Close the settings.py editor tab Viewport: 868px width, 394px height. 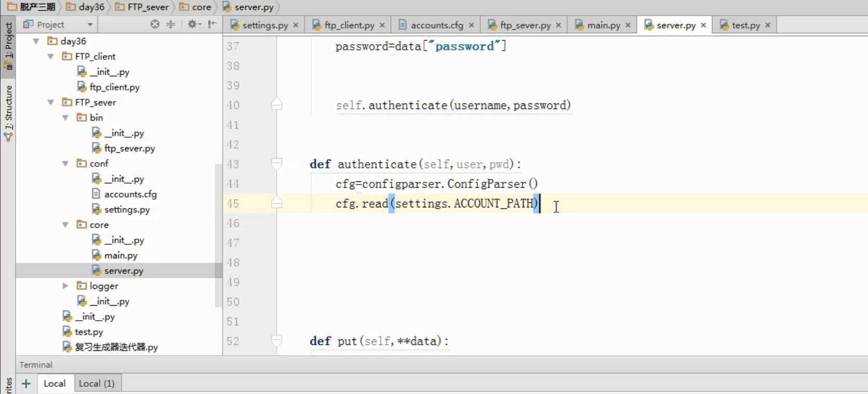pyautogui.click(x=296, y=25)
